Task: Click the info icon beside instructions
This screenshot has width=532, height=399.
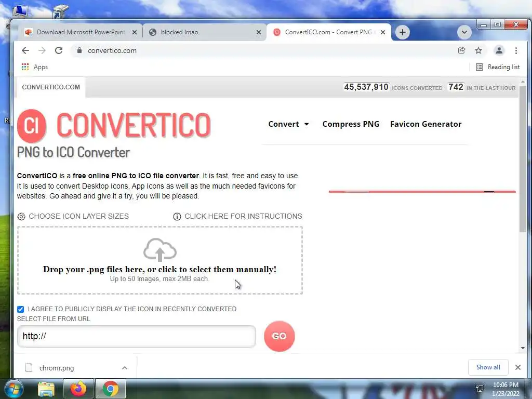Action: [177, 217]
